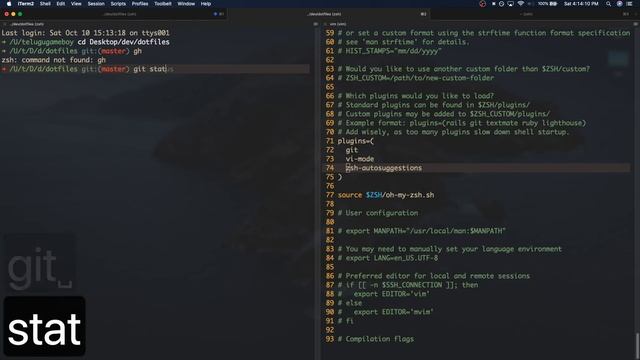
Task: Open the View menu
Action: tap(76, 4)
